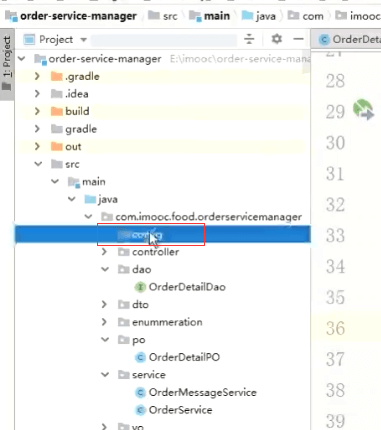381x430 pixels.
Task: Select the src folder icon
Action: 57,164
